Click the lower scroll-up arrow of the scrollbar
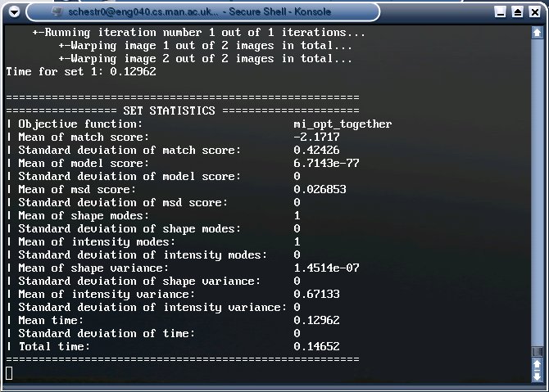 pos(537,364)
